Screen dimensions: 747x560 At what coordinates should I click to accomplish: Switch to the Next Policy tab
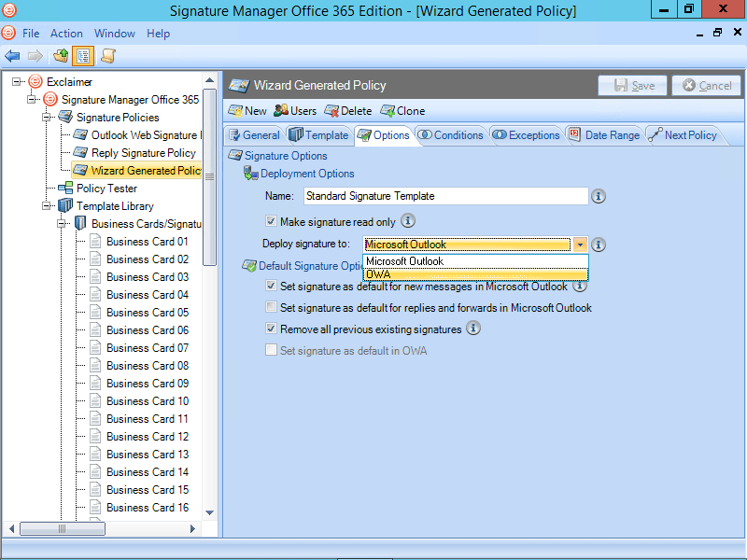click(x=683, y=135)
